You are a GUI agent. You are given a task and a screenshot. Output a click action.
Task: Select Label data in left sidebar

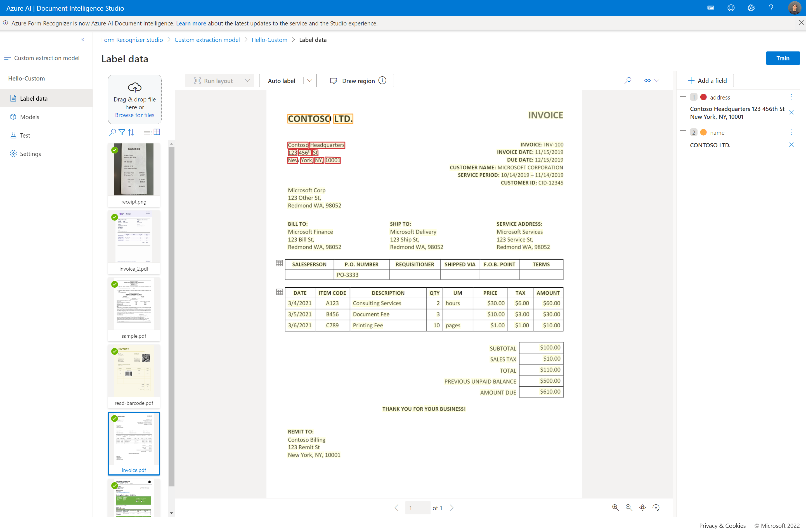click(x=34, y=98)
